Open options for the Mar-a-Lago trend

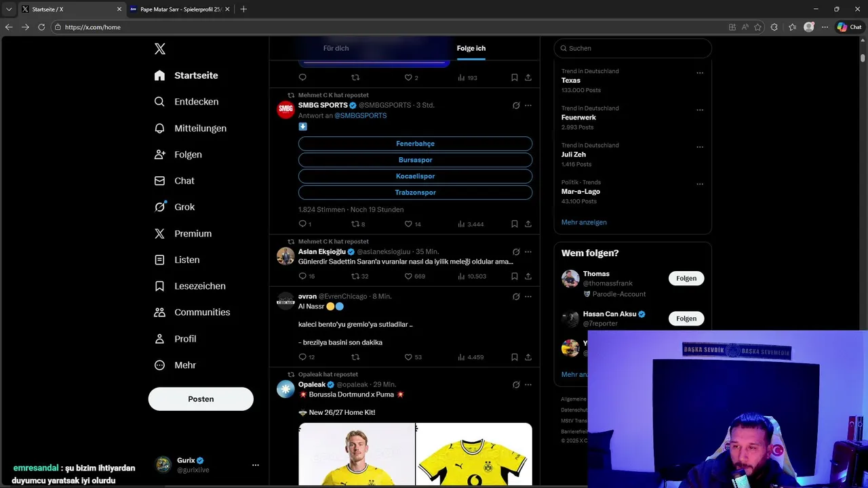click(x=700, y=184)
